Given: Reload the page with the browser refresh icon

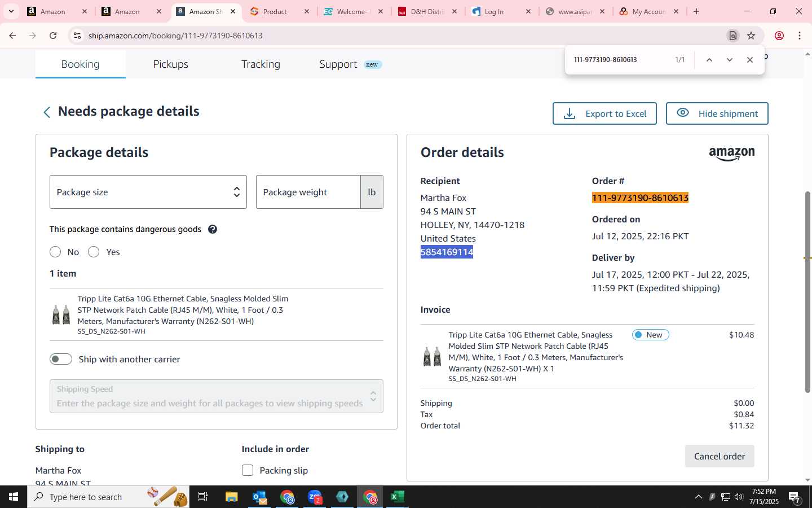Looking at the screenshot, I should click(53, 36).
